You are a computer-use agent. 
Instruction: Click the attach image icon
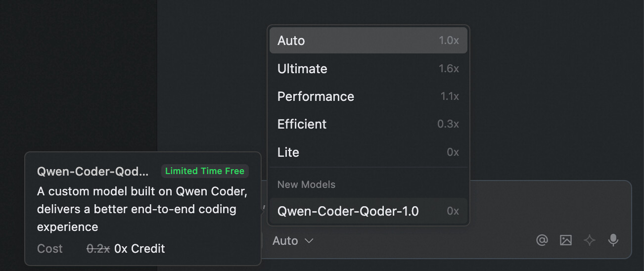click(x=565, y=240)
